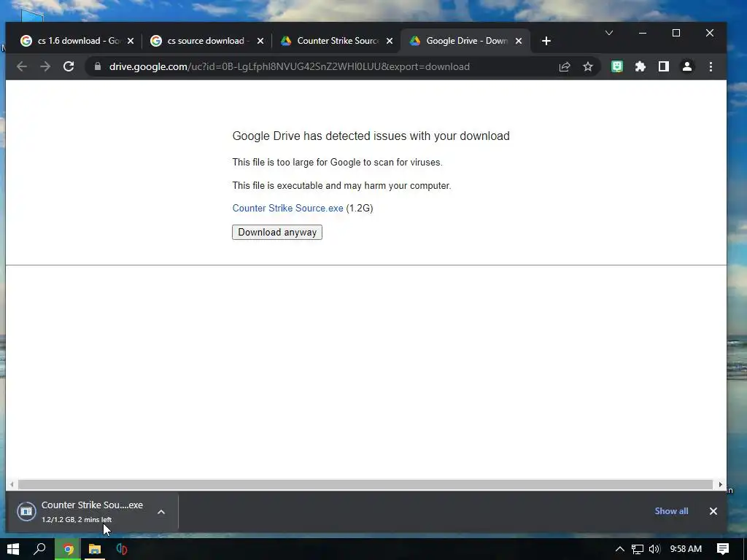
Task: Expand the download item options chevron
Action: coord(161,512)
